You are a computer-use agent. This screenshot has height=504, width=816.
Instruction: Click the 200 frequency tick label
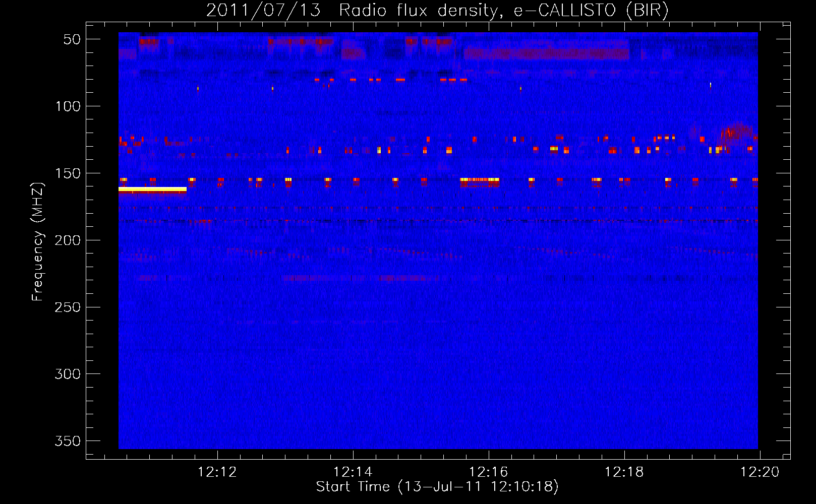tap(68, 240)
